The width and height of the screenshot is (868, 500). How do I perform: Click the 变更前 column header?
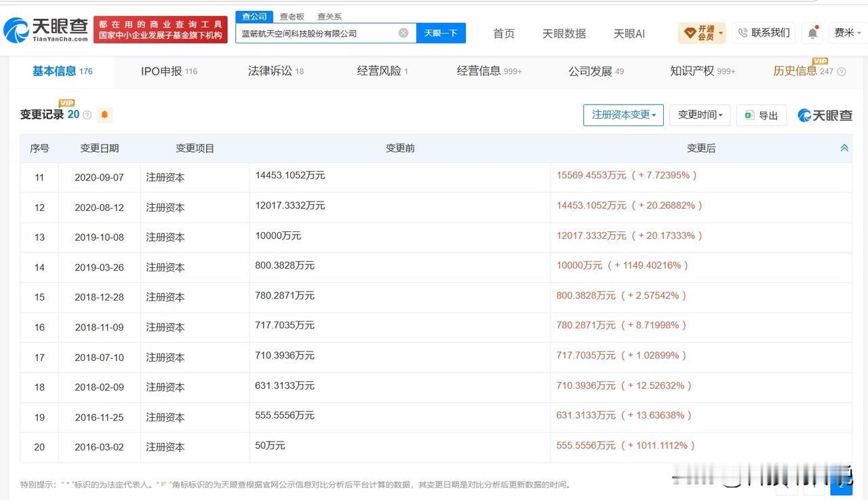[x=400, y=148]
